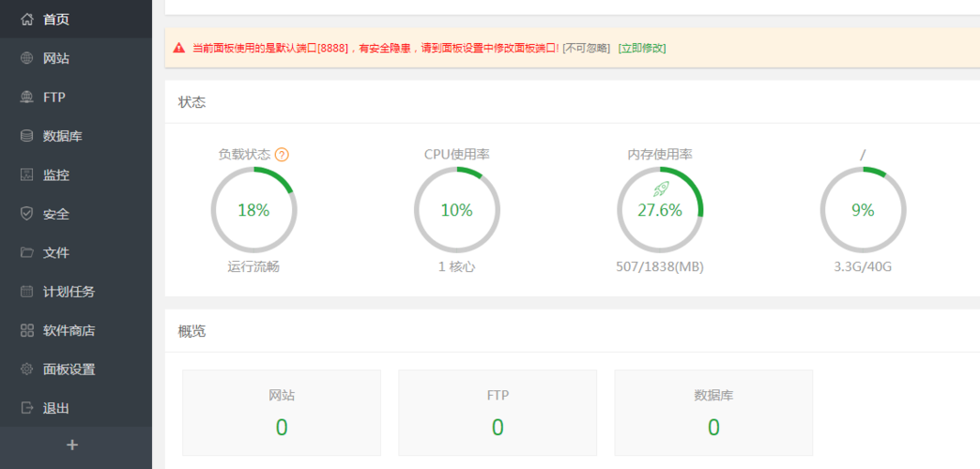Click the 18% load status gauge
This screenshot has height=469, width=980.
[253, 210]
